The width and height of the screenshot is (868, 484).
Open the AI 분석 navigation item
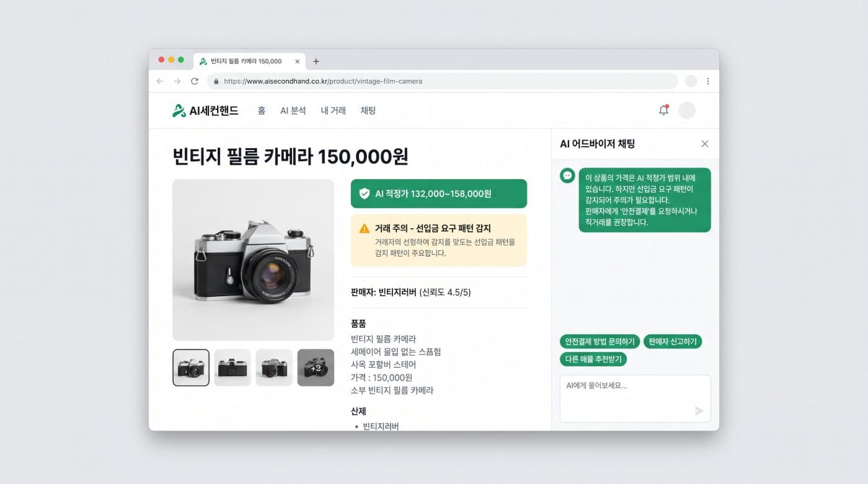pos(293,111)
